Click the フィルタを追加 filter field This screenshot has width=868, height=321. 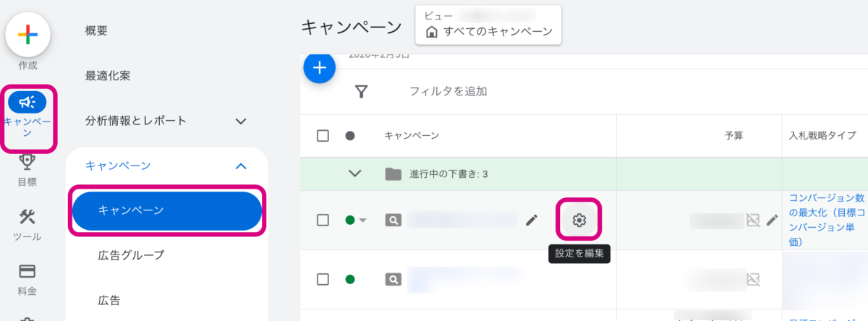click(448, 91)
